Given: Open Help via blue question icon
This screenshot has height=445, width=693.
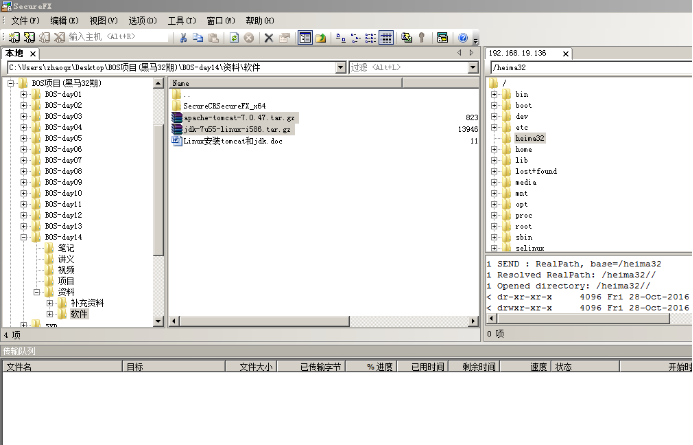Looking at the screenshot, I should (463, 38).
